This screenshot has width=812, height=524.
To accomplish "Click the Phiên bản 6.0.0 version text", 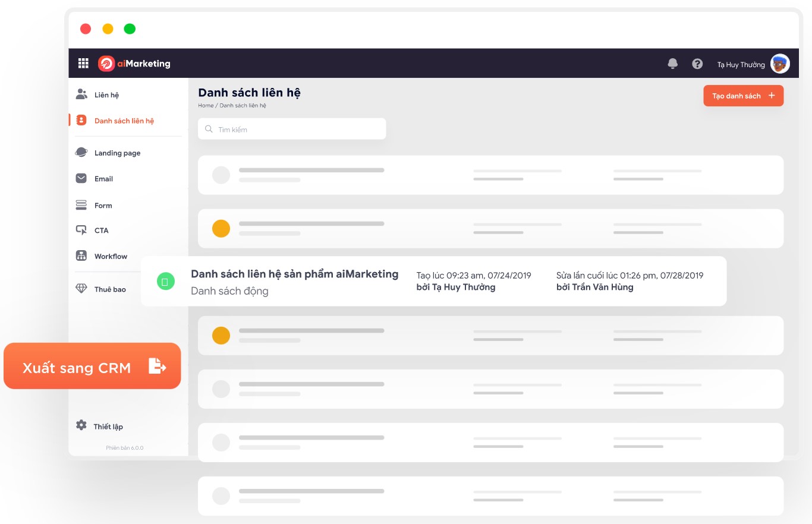I will click(x=125, y=448).
